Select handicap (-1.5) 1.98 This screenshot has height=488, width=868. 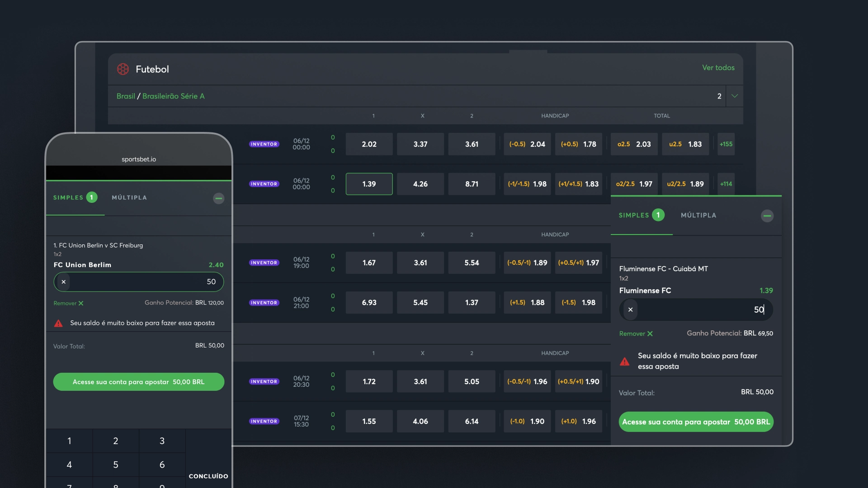click(x=579, y=303)
